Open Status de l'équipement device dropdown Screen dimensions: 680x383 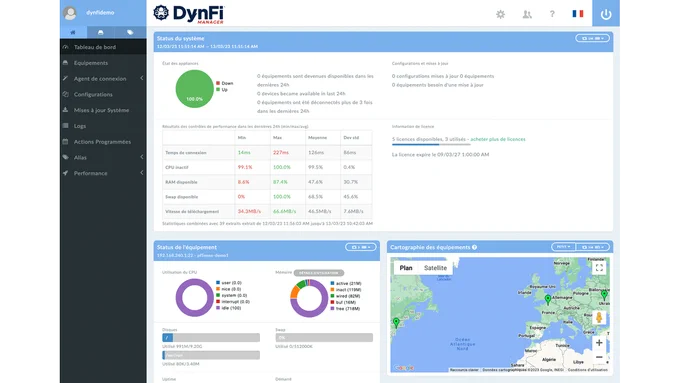click(x=361, y=247)
